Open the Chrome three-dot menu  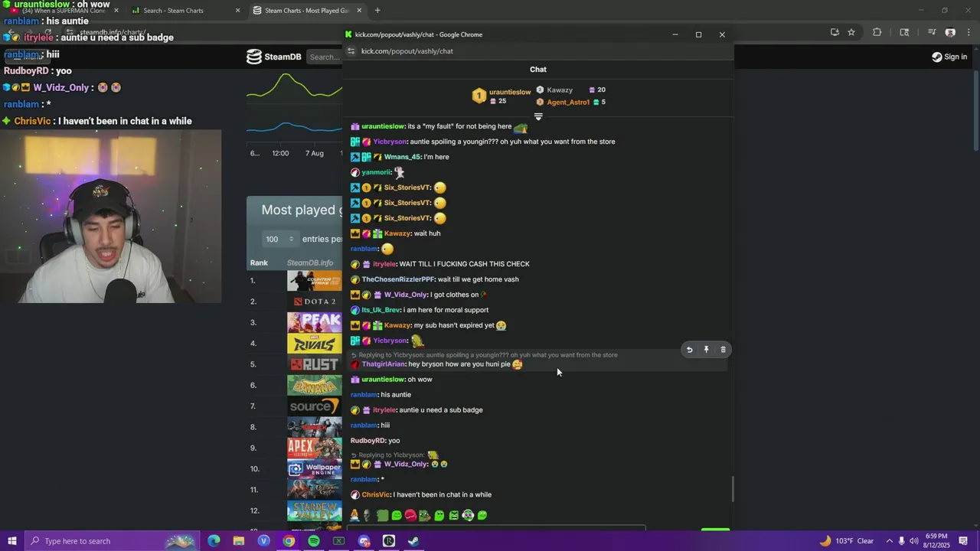(x=967, y=32)
